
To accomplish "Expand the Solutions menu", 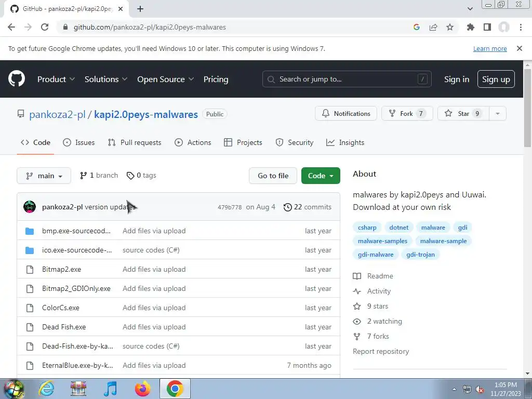I will (106, 79).
